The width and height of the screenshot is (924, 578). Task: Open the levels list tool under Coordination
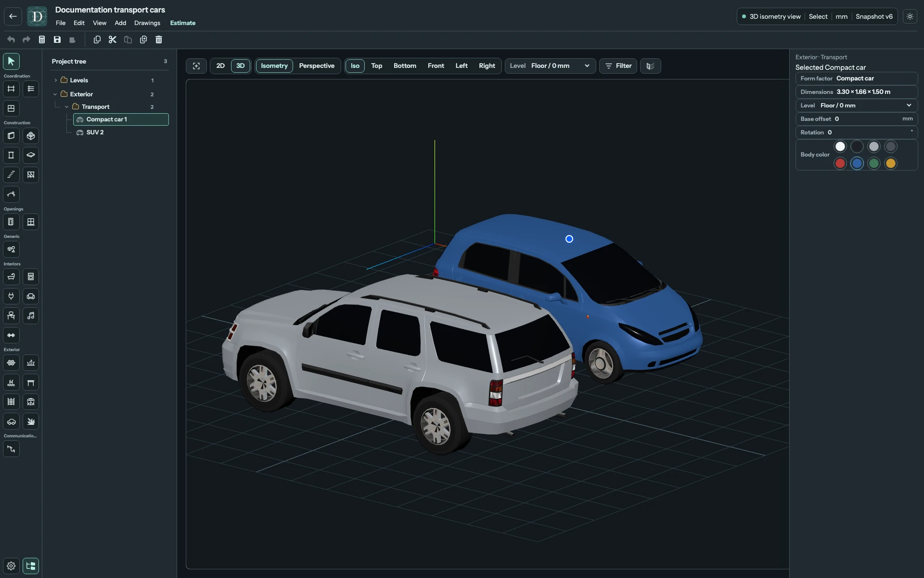click(31, 89)
